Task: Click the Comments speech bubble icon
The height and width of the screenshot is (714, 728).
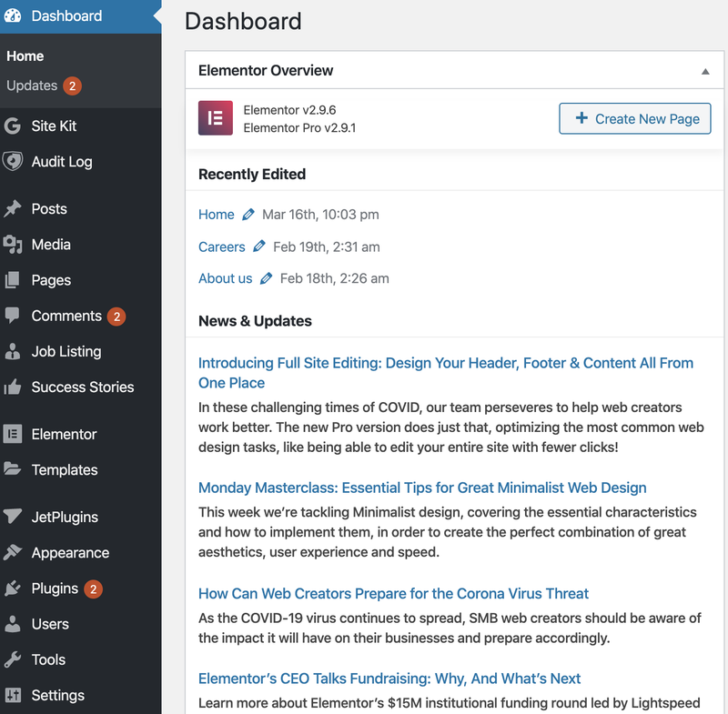Action: [x=13, y=316]
